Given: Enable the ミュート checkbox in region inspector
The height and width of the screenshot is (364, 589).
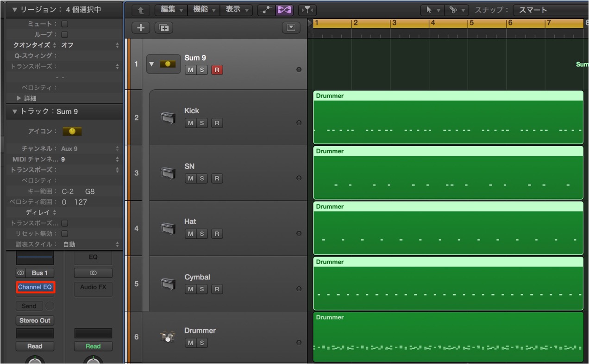Looking at the screenshot, I should click(65, 24).
